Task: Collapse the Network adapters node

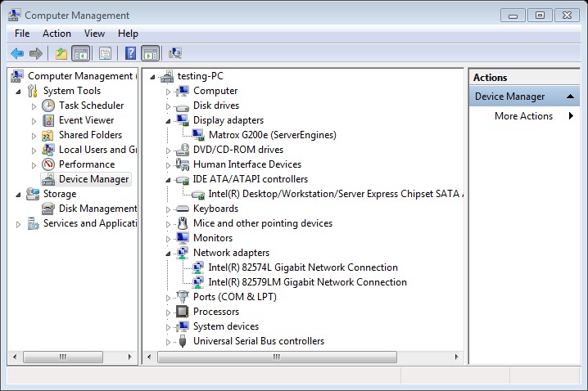Action: coord(169,254)
